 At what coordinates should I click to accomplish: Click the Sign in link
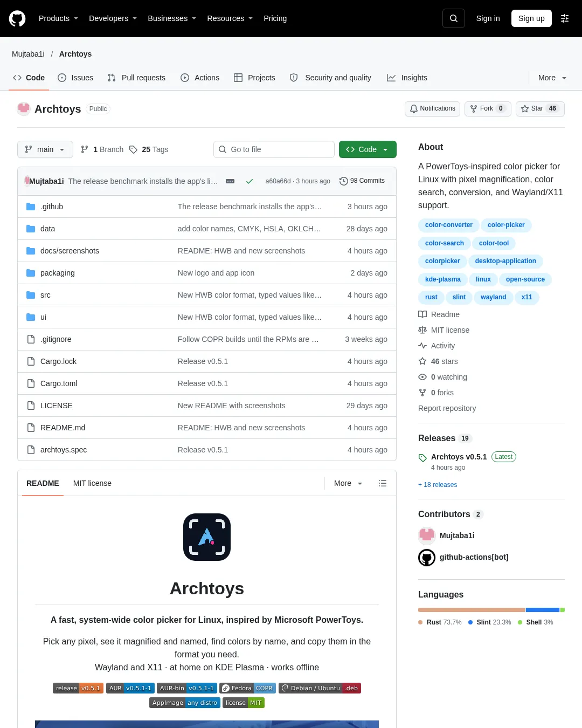[x=488, y=18]
